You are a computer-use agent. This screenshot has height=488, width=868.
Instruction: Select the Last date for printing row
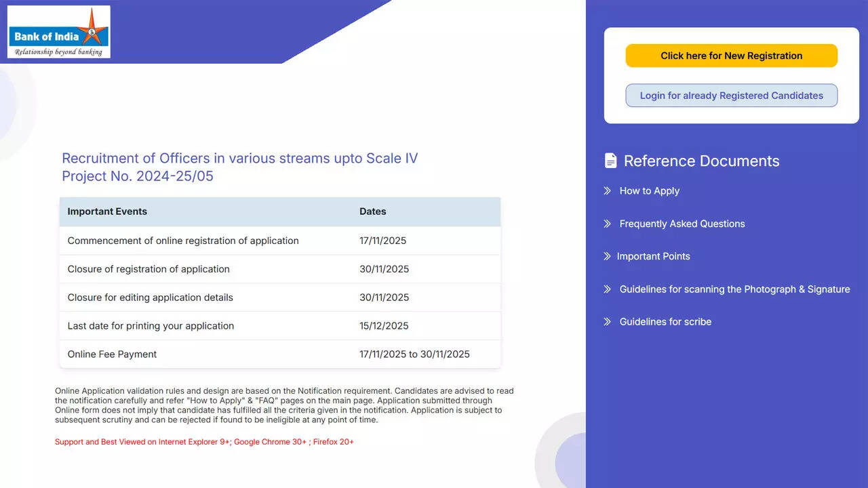tap(279, 326)
